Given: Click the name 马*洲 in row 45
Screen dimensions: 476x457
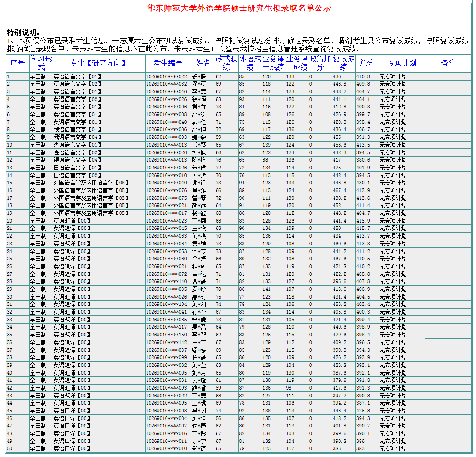Looking at the screenshot, I should pyautogui.click(x=199, y=411).
